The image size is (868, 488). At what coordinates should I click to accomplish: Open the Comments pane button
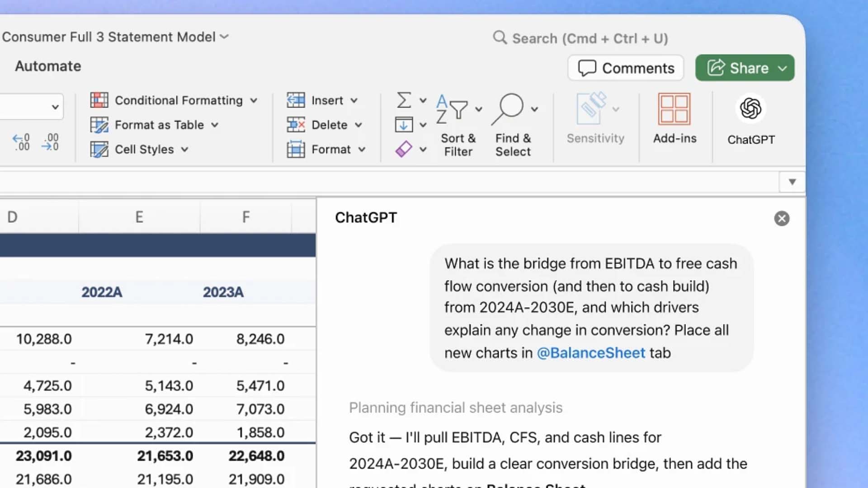pos(626,68)
